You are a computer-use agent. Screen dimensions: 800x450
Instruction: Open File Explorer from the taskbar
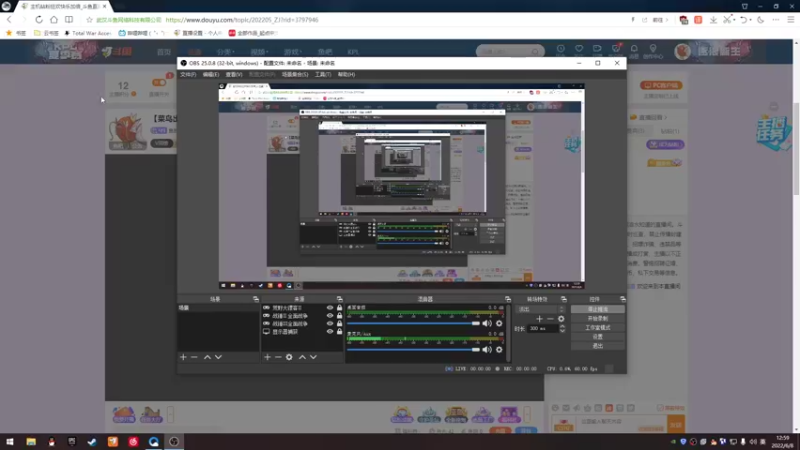tap(31, 442)
